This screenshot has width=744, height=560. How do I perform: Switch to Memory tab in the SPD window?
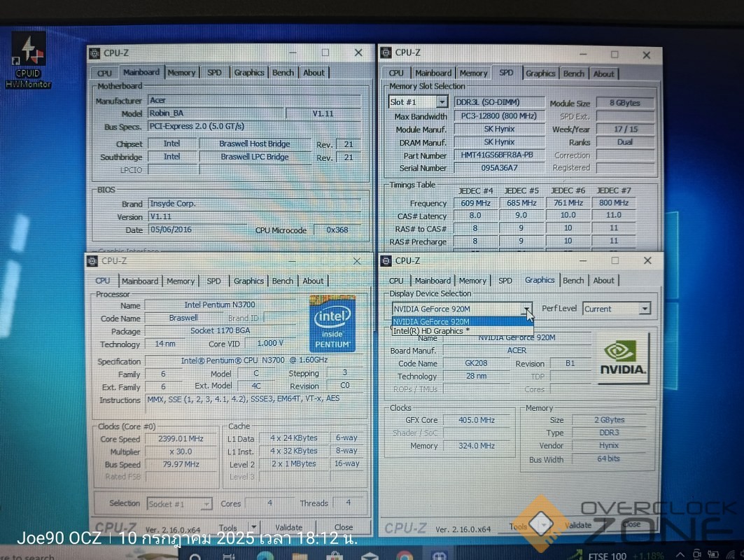click(473, 73)
